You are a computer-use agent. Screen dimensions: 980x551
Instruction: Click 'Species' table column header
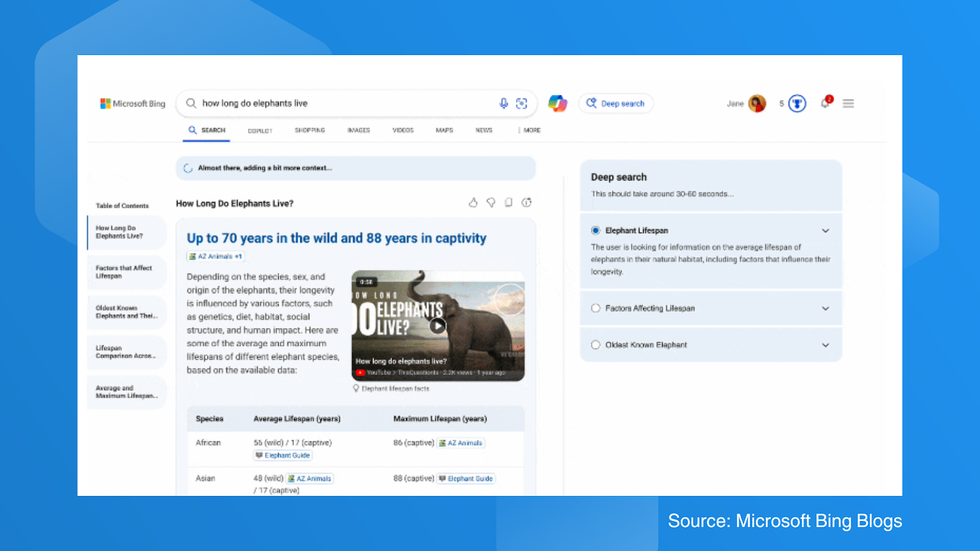[209, 419]
